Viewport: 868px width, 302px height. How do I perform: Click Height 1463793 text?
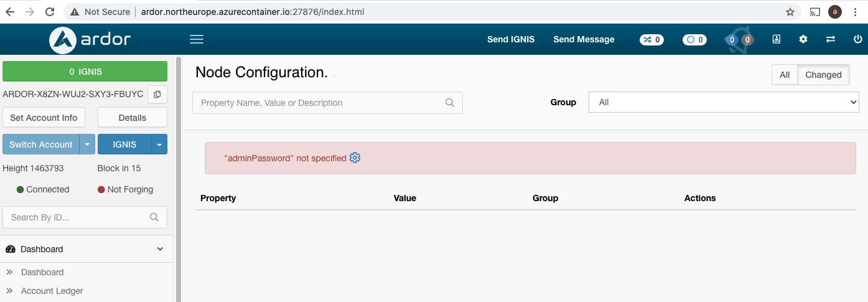click(33, 168)
